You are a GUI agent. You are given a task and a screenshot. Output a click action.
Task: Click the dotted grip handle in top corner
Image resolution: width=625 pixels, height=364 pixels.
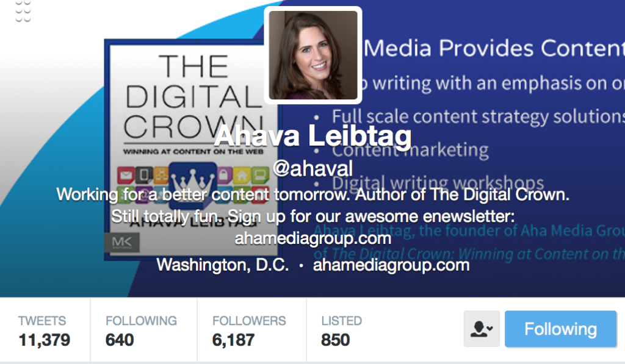[23, 11]
